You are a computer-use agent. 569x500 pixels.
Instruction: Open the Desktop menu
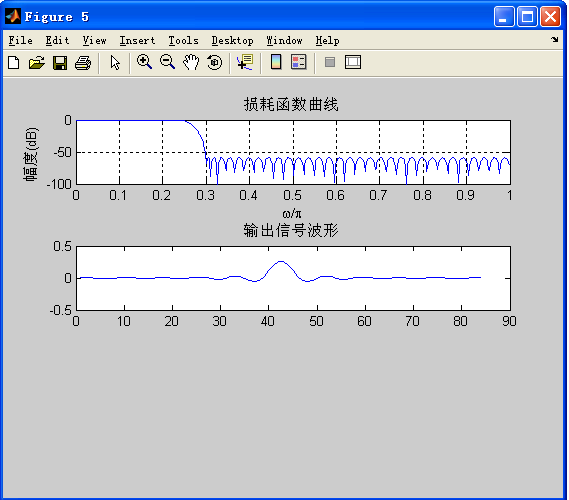click(x=232, y=41)
